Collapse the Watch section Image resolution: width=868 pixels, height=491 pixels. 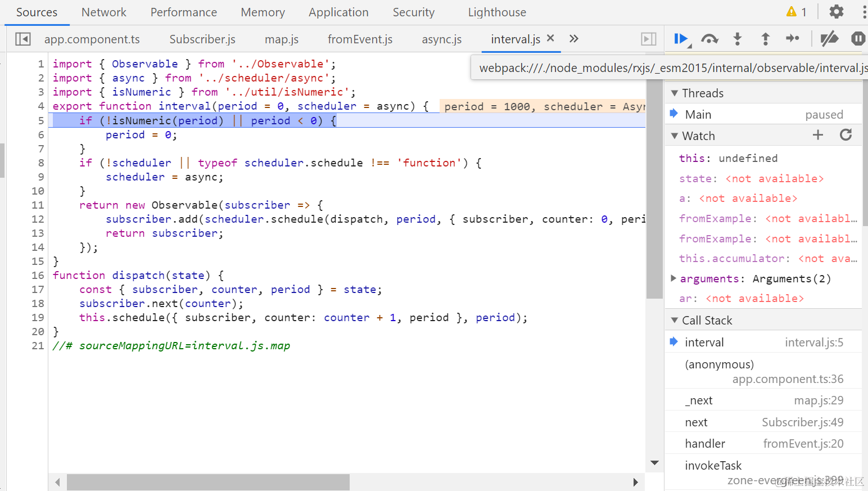[675, 136]
